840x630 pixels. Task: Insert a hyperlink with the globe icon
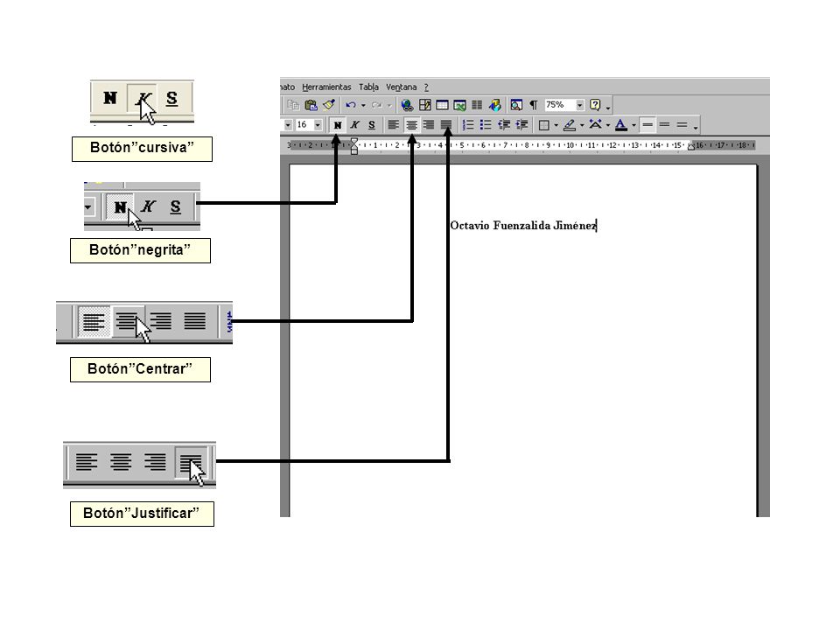tap(407, 105)
